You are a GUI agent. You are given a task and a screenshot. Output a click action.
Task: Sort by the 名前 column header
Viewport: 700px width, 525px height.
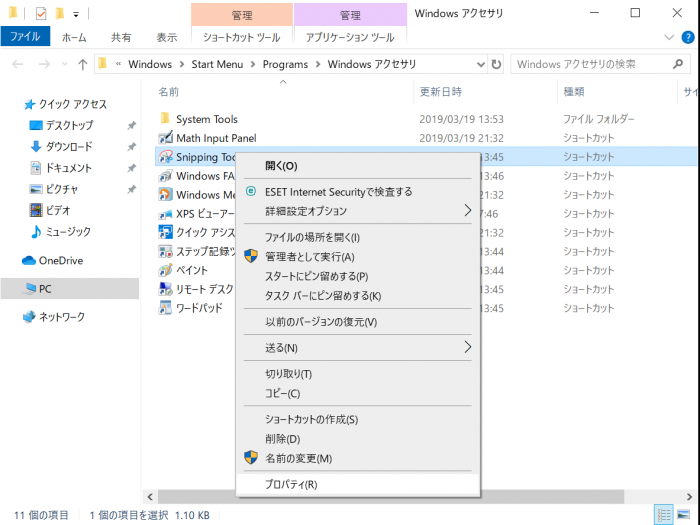tap(169, 92)
